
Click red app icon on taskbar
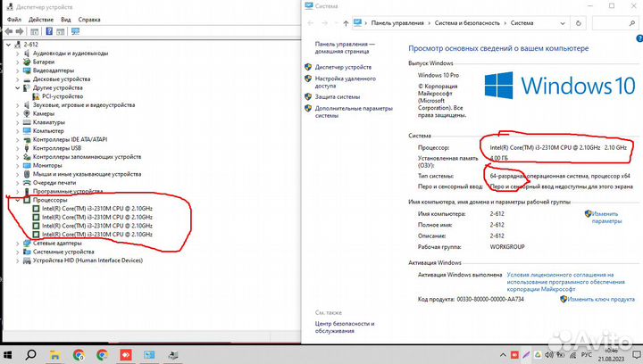[126, 355]
